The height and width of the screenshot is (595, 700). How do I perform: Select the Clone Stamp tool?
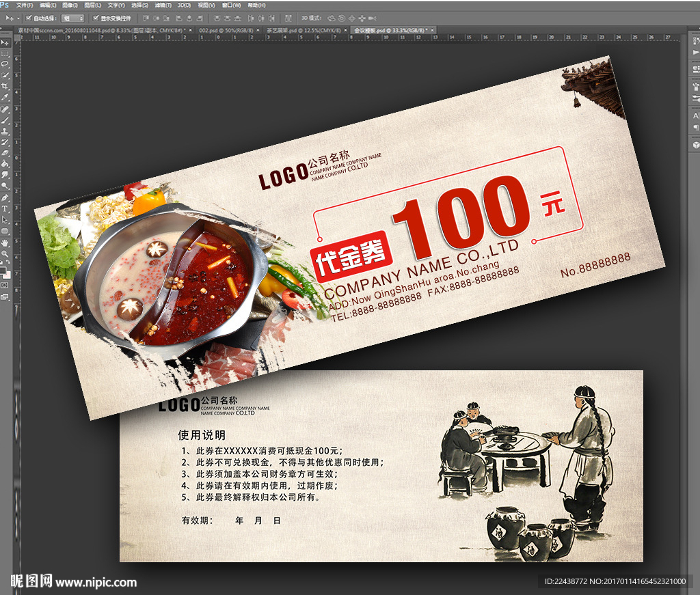click(5, 132)
